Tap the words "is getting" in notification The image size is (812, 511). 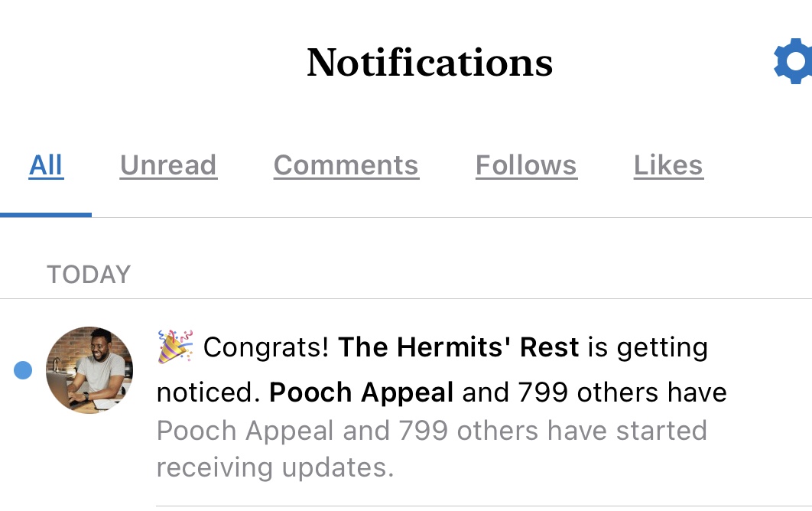[647, 347]
